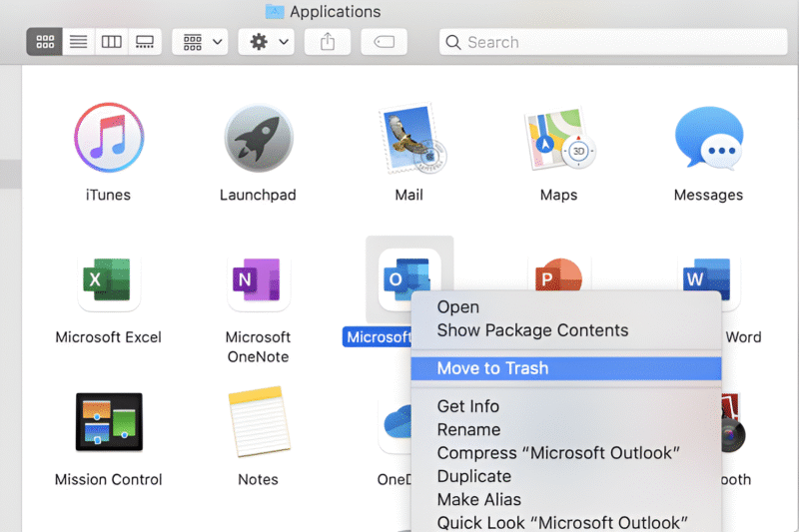Expand the item grouping dropdown
The width and height of the screenshot is (799, 532).
pos(201,42)
